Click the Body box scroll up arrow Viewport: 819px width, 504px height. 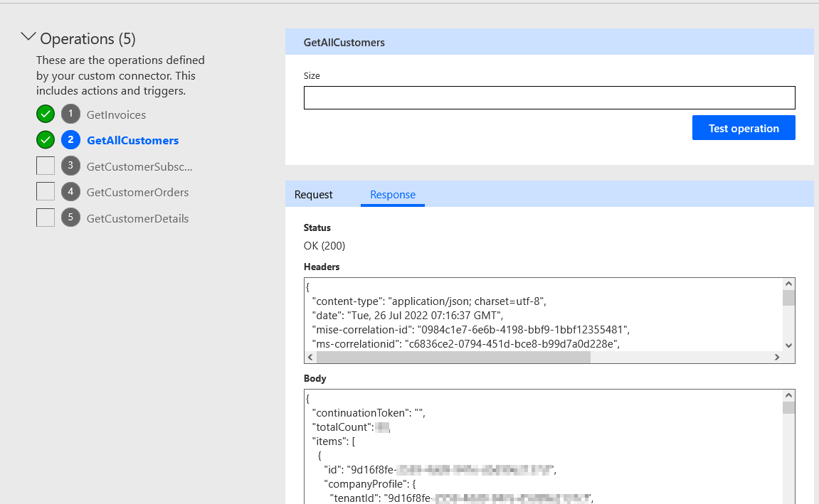pos(788,395)
